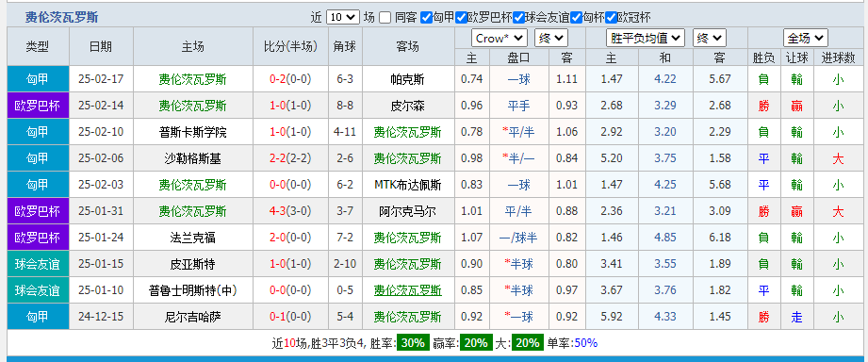Open the 全场 period dropdown
Viewport: 868px width, 362px height.
[806, 39]
